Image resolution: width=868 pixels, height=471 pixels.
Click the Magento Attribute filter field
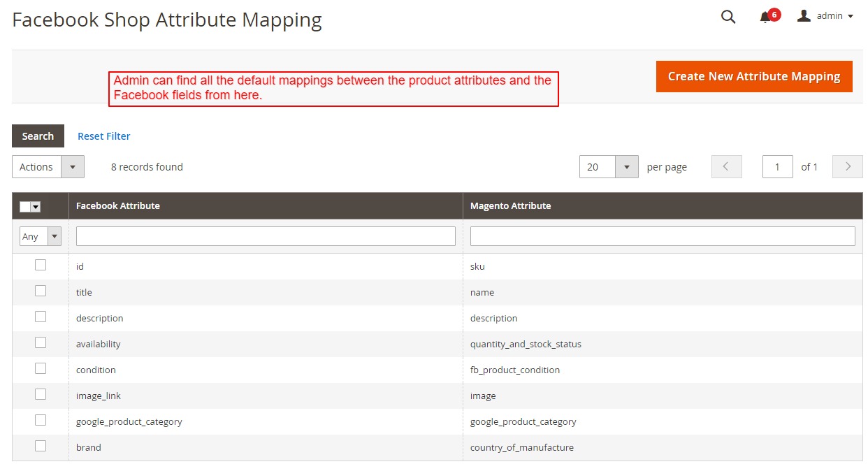(x=662, y=236)
